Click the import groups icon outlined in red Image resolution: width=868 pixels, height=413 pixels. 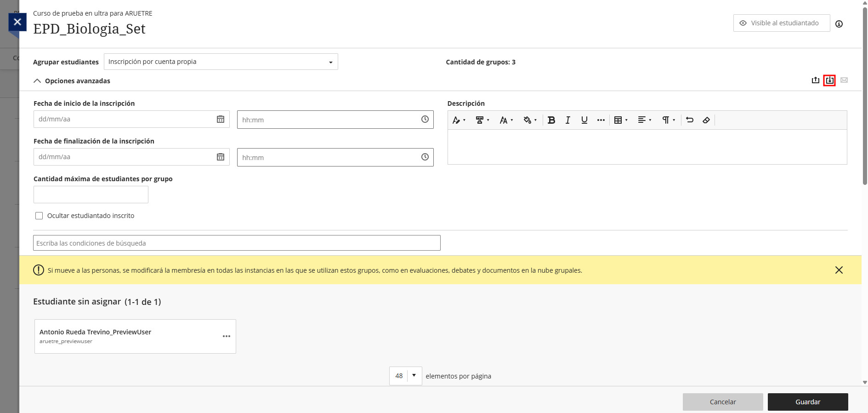[829, 80]
